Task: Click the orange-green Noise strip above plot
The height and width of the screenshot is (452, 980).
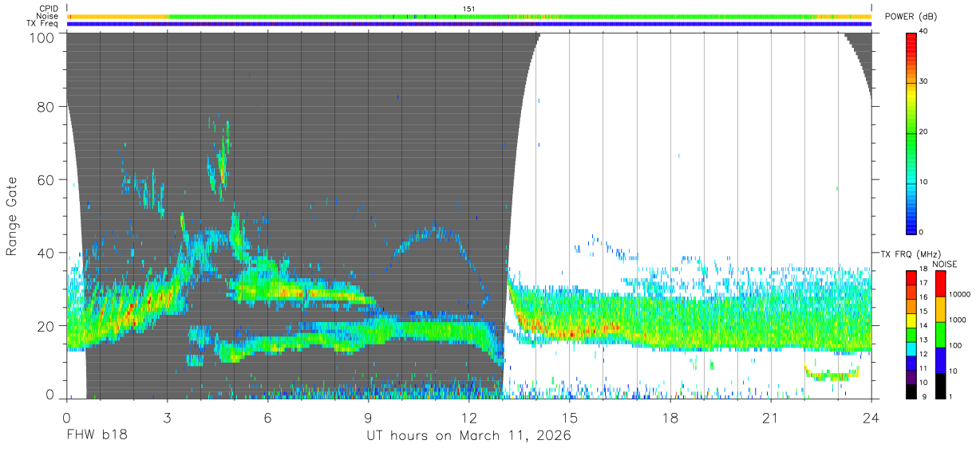Action: 468,16
